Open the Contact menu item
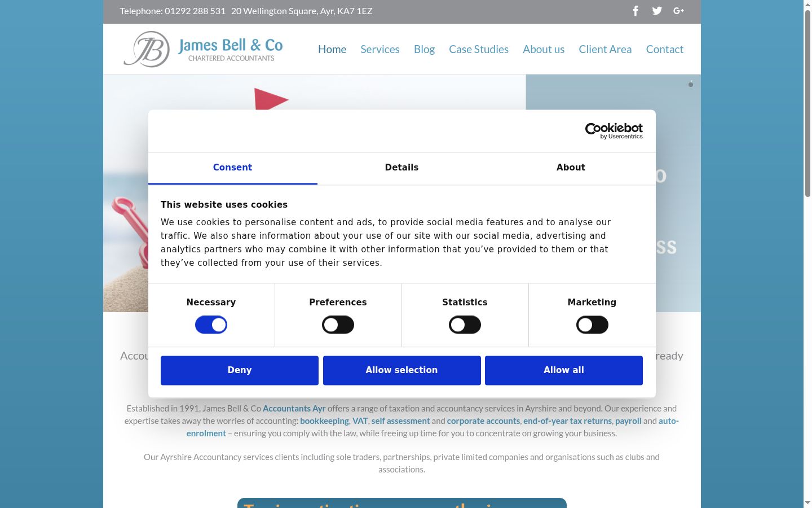The height and width of the screenshot is (508, 812). (665, 49)
